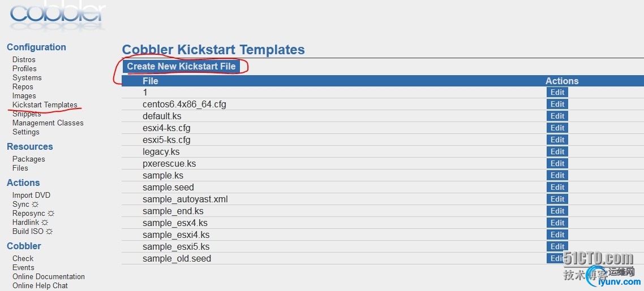The width and height of the screenshot is (644, 291).
Task: Edit sample_autoyast.xml file
Action: (557, 199)
